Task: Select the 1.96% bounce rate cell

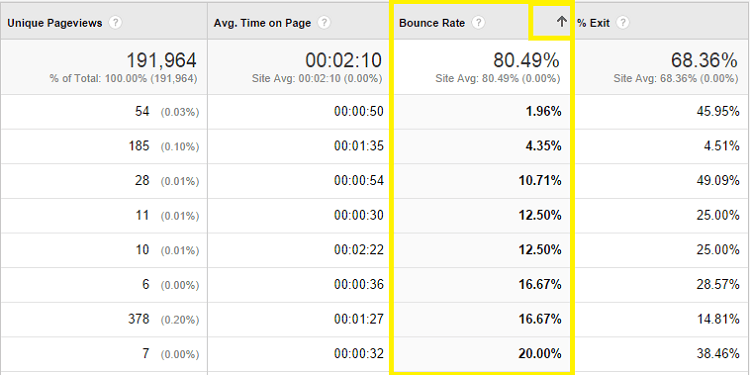Action: [x=482, y=112]
